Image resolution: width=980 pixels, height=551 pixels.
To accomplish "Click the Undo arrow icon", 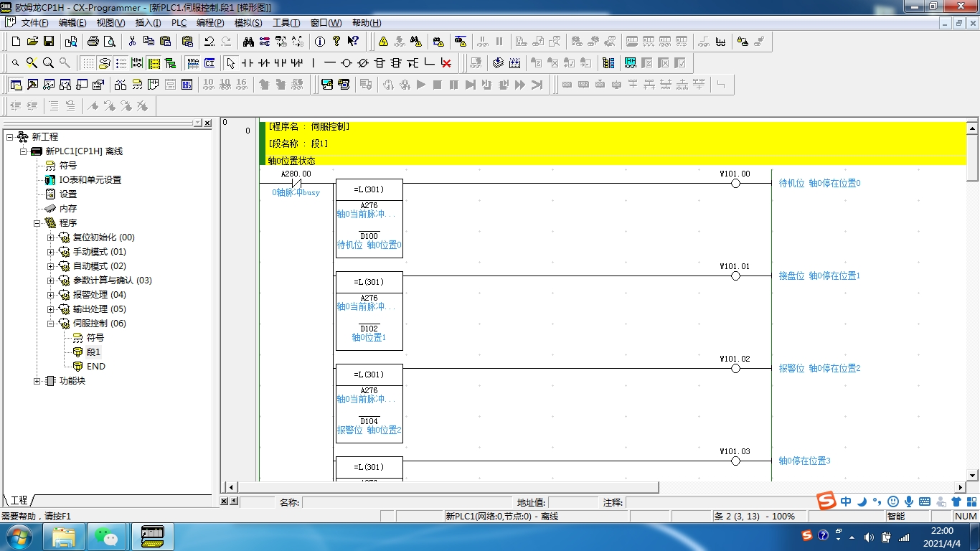I will pos(209,42).
